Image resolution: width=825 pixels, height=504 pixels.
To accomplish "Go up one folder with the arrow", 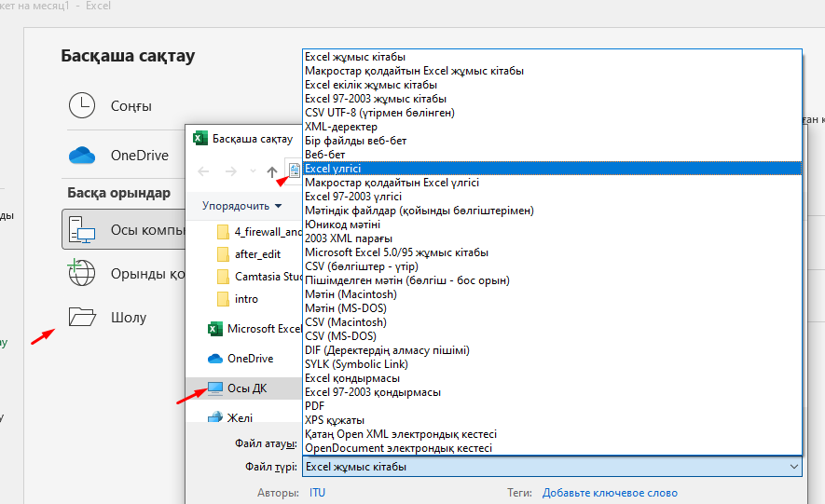I will [271, 171].
